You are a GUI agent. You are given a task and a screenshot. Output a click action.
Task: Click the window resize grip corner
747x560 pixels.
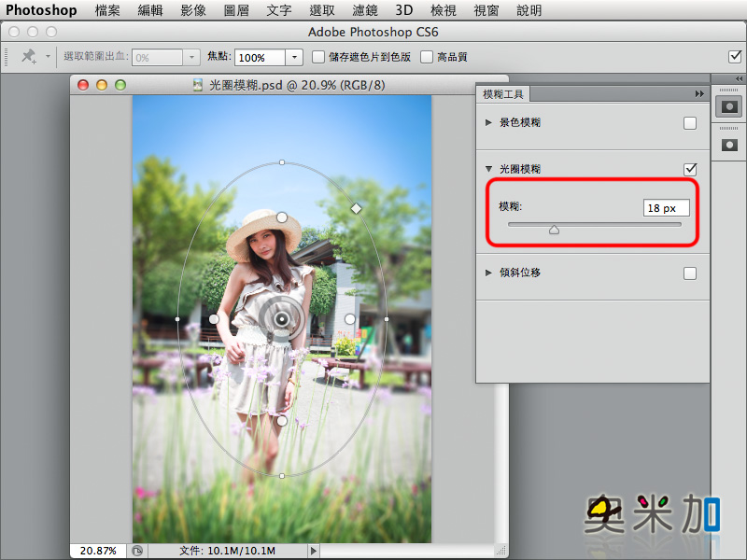(x=501, y=551)
